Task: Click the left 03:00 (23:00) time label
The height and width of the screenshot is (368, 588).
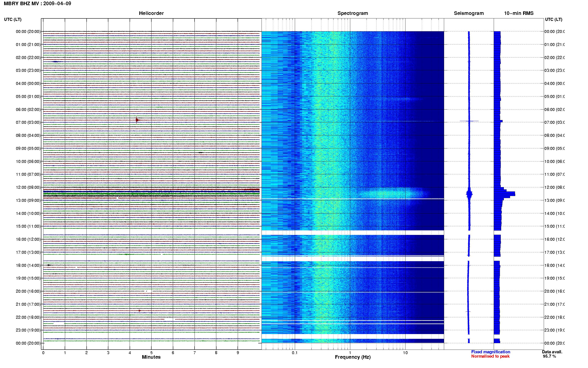Action: point(28,71)
